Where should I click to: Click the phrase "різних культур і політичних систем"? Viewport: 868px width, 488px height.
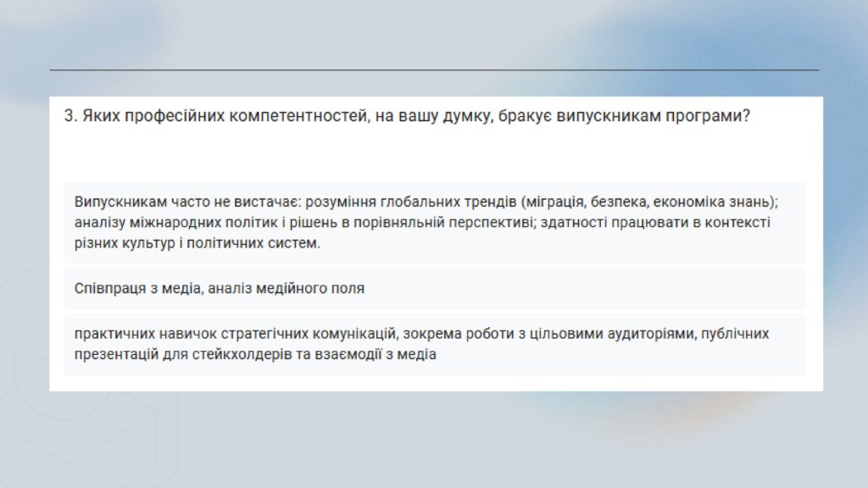(x=197, y=243)
